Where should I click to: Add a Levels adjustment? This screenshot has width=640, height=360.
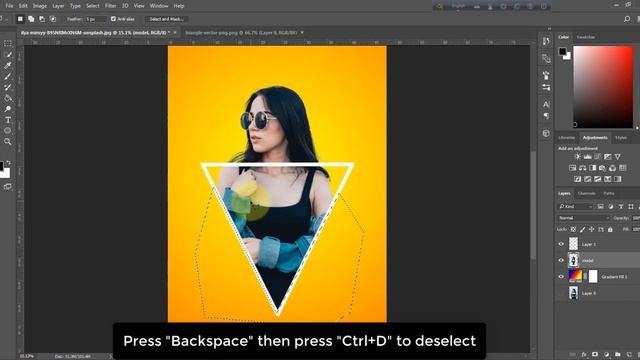(x=587, y=157)
